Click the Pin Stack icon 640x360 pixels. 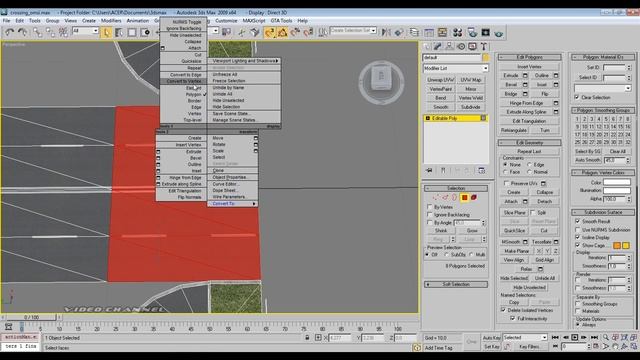[429, 170]
